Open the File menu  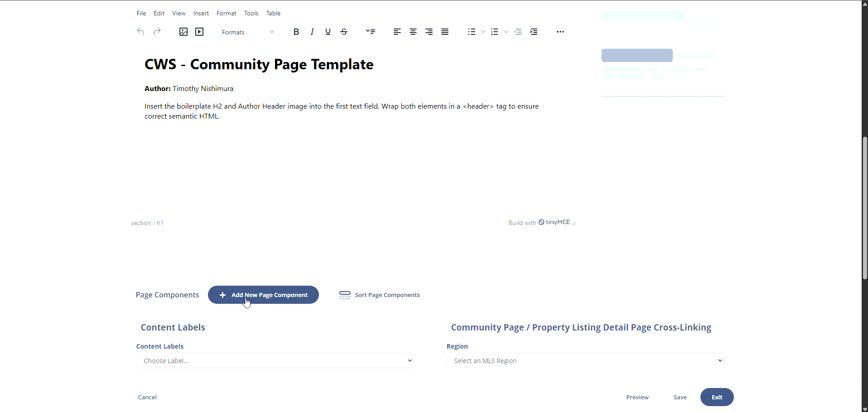141,14
